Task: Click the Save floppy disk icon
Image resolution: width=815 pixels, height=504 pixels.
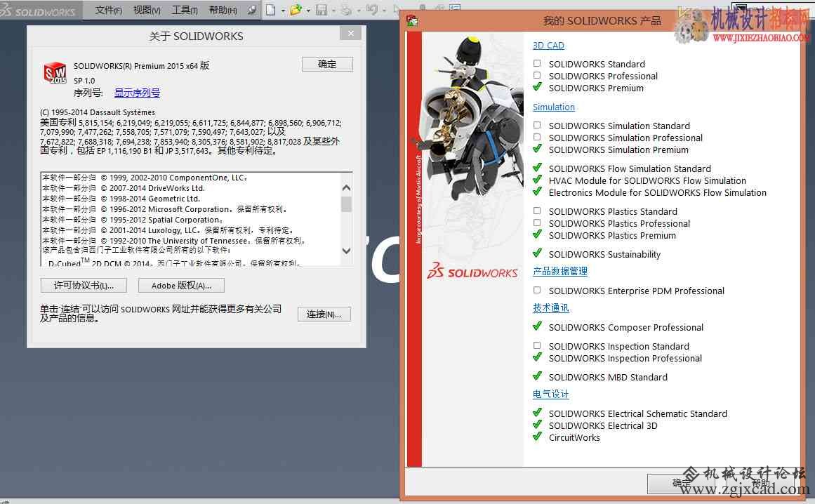Action: 322,10
